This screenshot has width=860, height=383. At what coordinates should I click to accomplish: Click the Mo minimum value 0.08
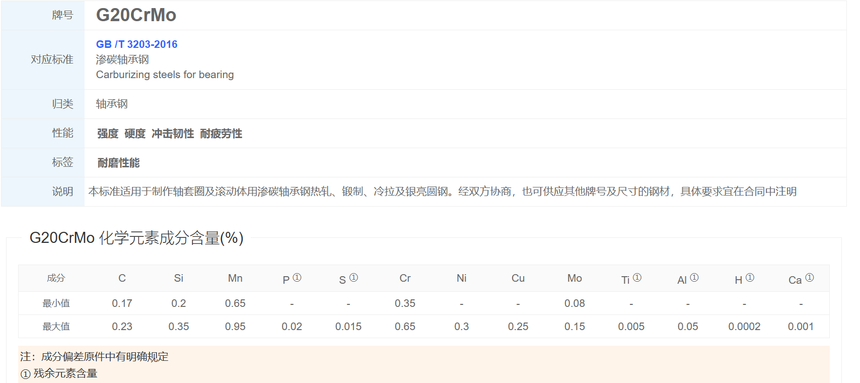[574, 303]
